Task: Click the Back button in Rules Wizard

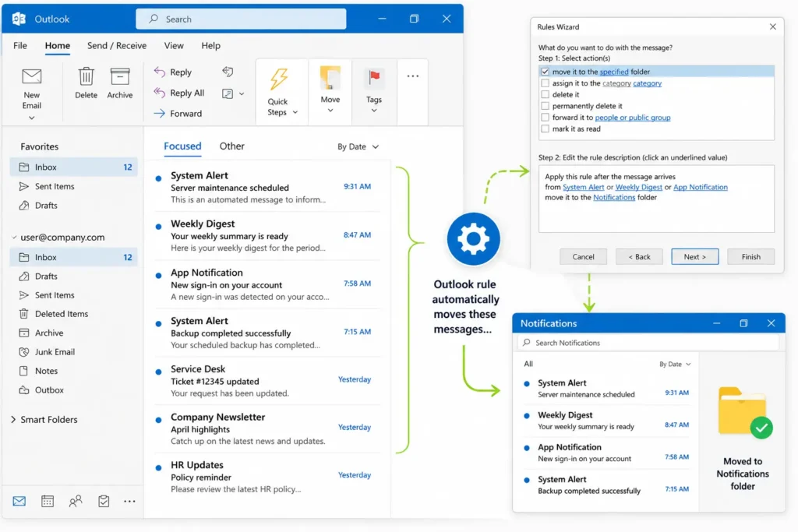Action: coord(639,257)
